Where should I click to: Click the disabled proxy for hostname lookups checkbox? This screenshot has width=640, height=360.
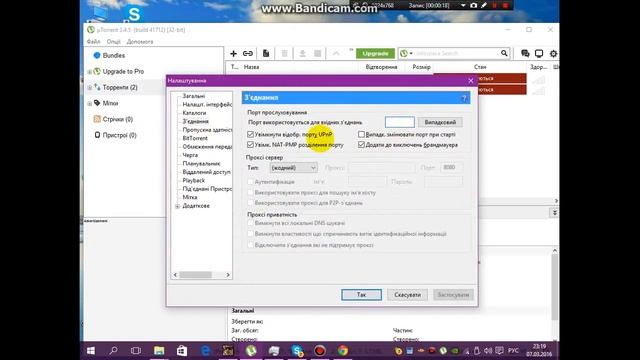coord(250,192)
